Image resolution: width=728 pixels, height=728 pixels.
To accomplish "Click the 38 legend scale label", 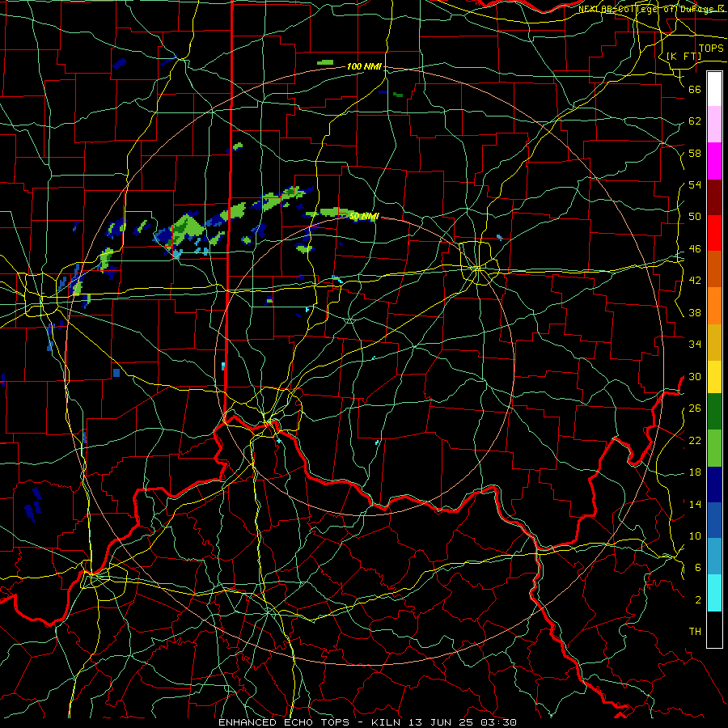I will tap(695, 312).
